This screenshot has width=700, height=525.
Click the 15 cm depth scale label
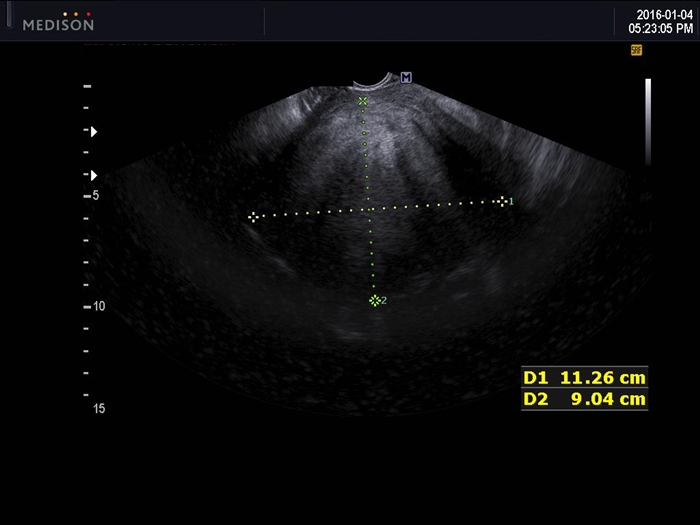pyautogui.click(x=99, y=408)
